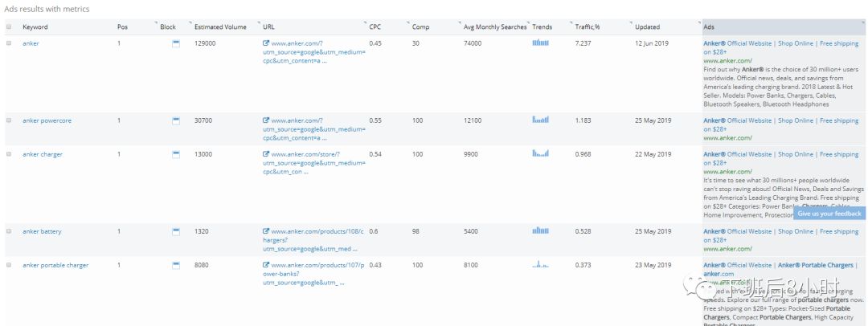Select avg monthly searches value 74000
868x326 pixels.
point(473,43)
